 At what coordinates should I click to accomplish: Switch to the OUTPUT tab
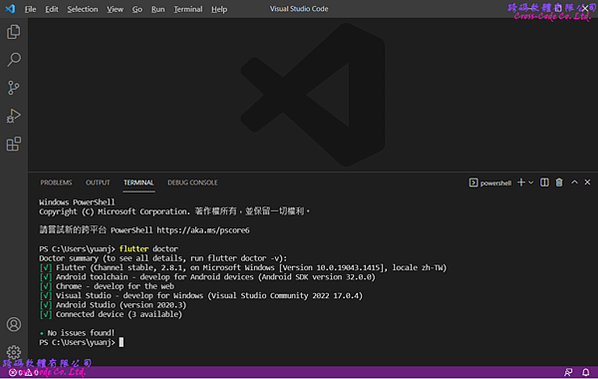(98, 183)
